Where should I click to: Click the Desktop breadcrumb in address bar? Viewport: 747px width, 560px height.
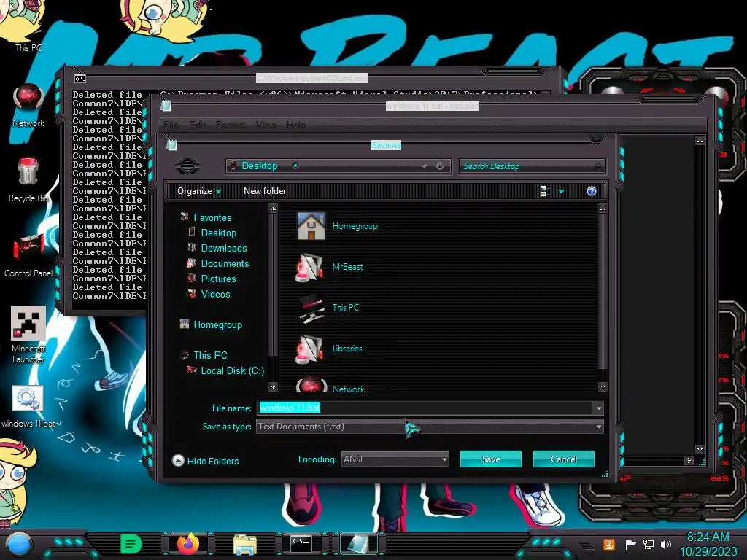(260, 166)
